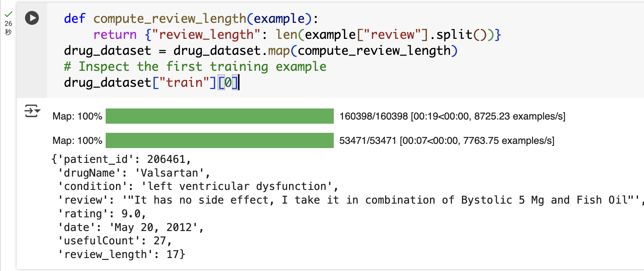Click the 'date': 'May 20, 2012' output
The height and width of the screenshot is (271, 644).
pyautogui.click(x=131, y=227)
